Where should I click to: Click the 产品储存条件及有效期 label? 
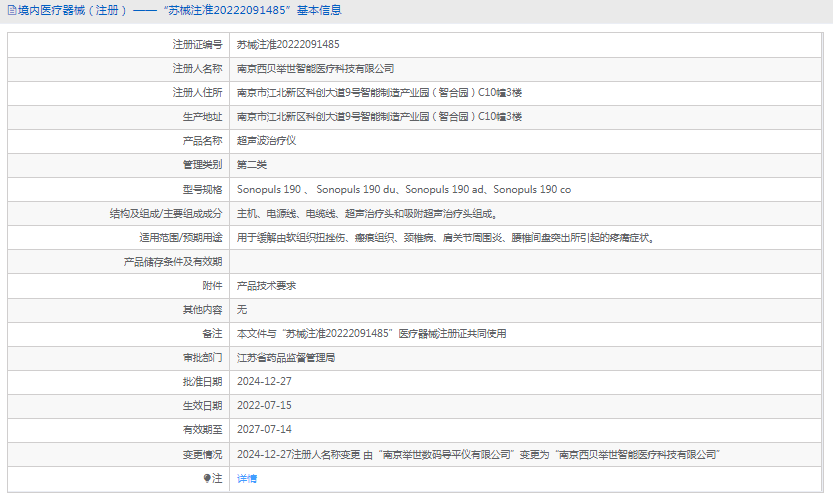coord(173,261)
